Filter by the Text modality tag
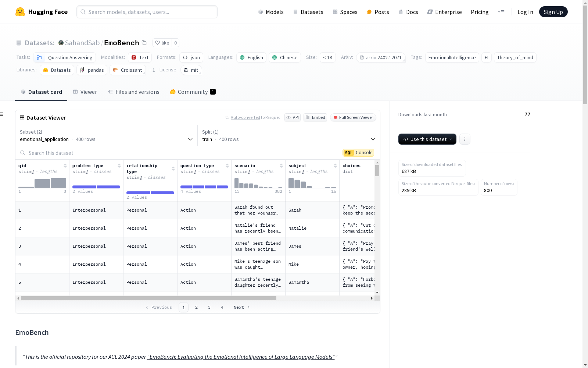 pos(140,57)
